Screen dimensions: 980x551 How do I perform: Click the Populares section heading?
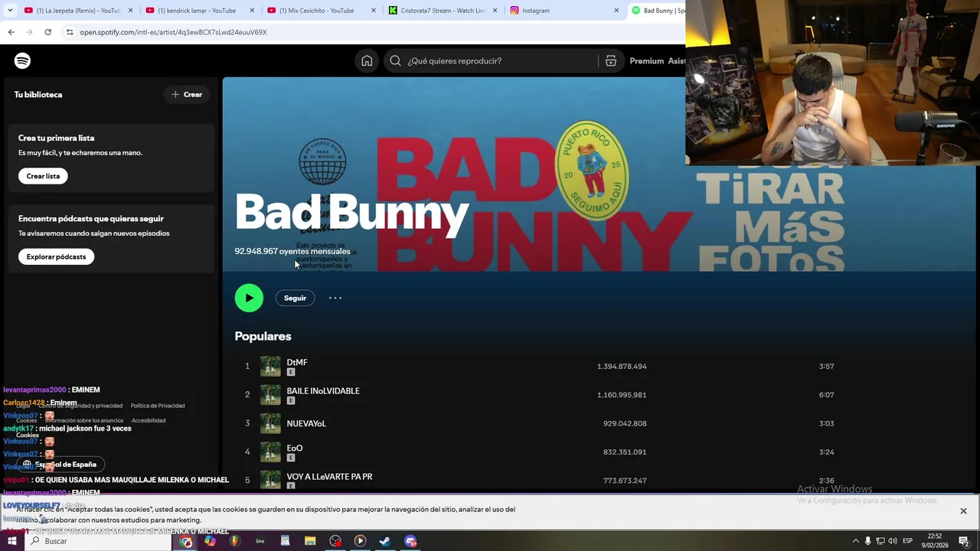point(263,336)
